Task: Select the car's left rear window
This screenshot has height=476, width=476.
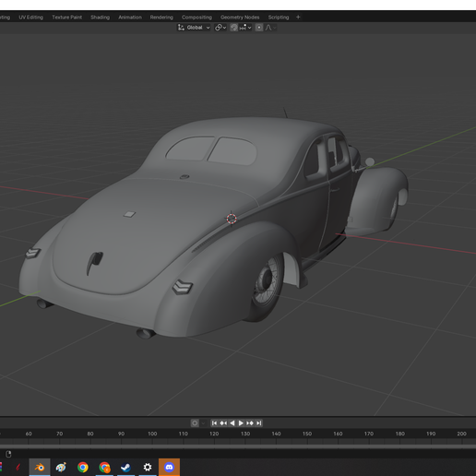Action: point(190,149)
